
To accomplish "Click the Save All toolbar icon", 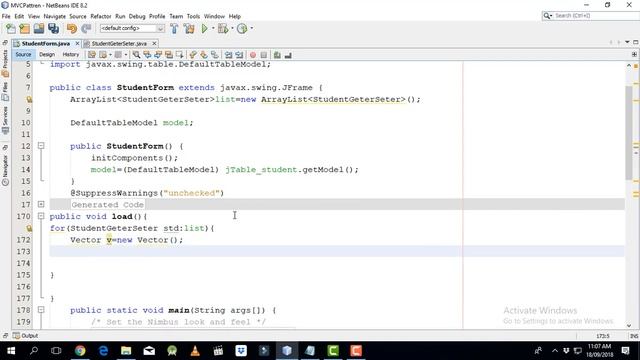I will click(53, 29).
